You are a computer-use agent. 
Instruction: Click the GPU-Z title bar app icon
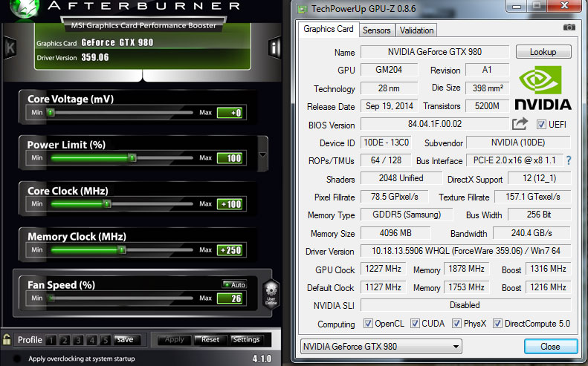point(303,9)
